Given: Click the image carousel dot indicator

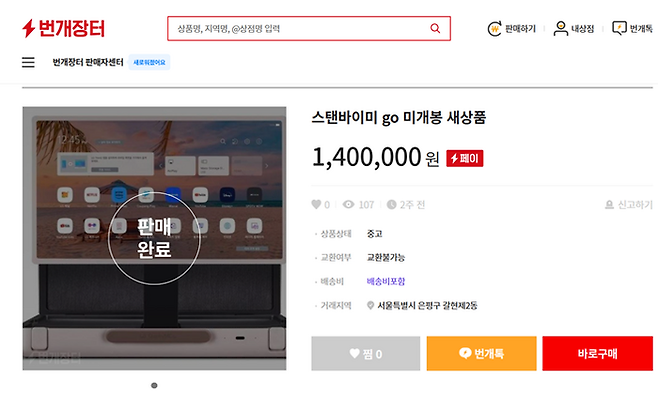Looking at the screenshot, I should tap(154, 385).
